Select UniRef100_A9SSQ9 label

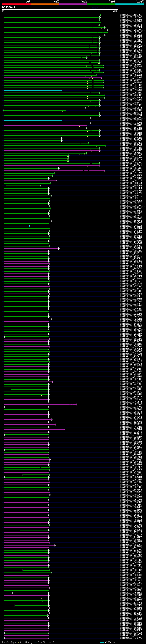tap(131, 146)
